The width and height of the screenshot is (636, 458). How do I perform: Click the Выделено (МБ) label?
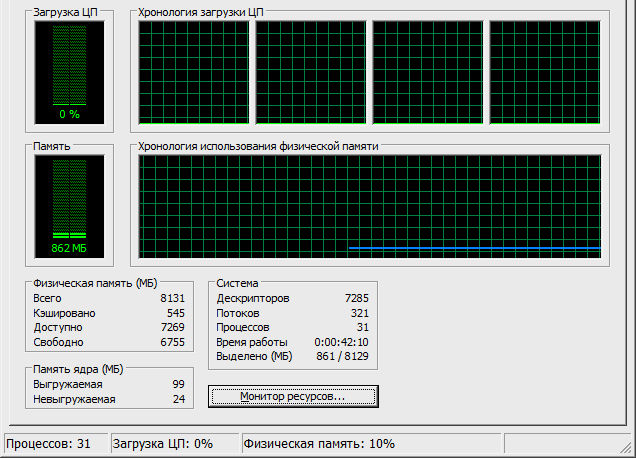[x=254, y=356]
